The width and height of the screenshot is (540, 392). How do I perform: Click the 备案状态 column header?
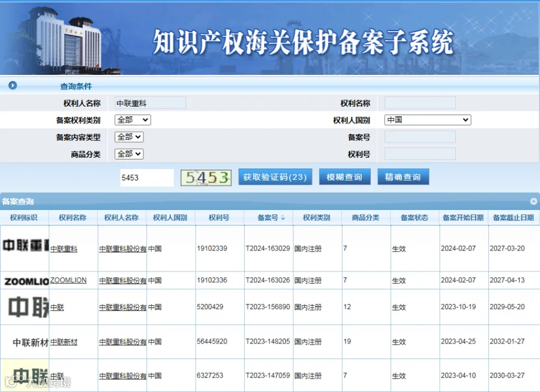tap(414, 218)
